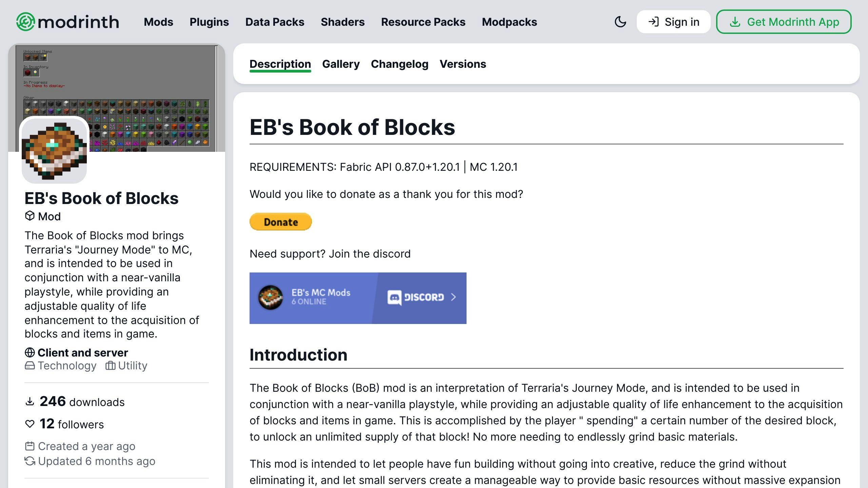Click the sign-in arrow icon

point(653,22)
